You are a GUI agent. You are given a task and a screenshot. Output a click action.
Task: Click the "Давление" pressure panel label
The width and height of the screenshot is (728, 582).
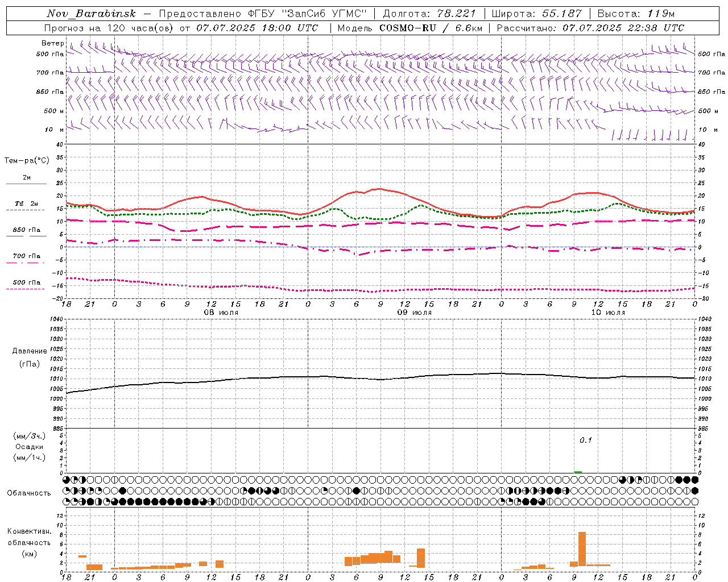tap(30, 351)
